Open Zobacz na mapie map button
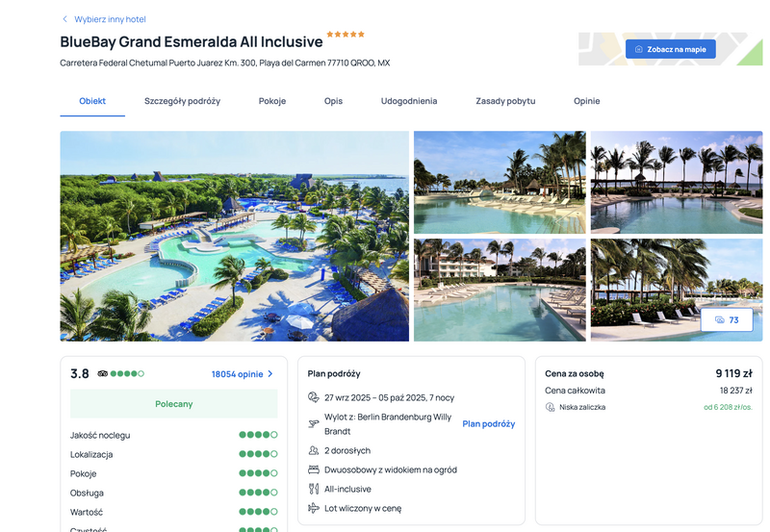The image size is (770, 532). pyautogui.click(x=670, y=49)
